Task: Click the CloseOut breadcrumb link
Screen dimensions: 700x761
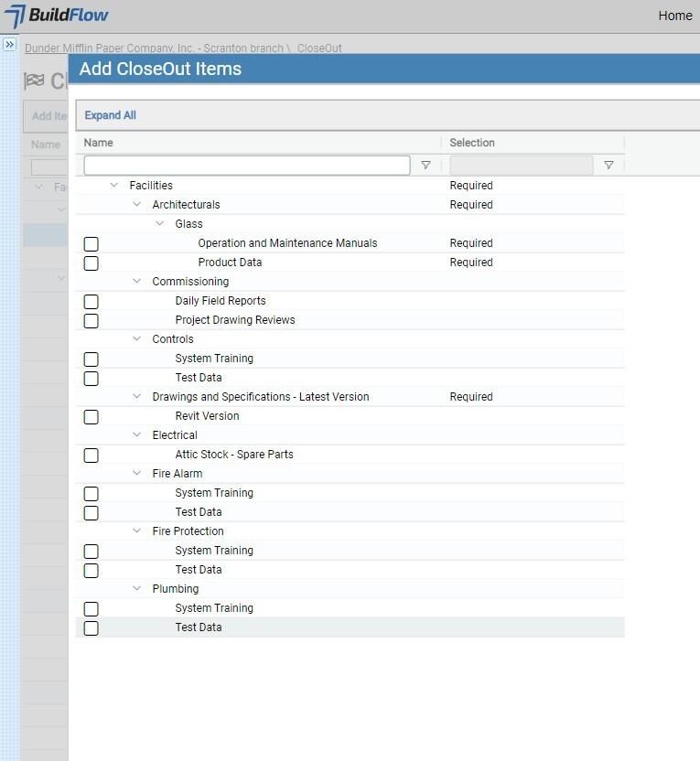Action: pyautogui.click(x=319, y=48)
